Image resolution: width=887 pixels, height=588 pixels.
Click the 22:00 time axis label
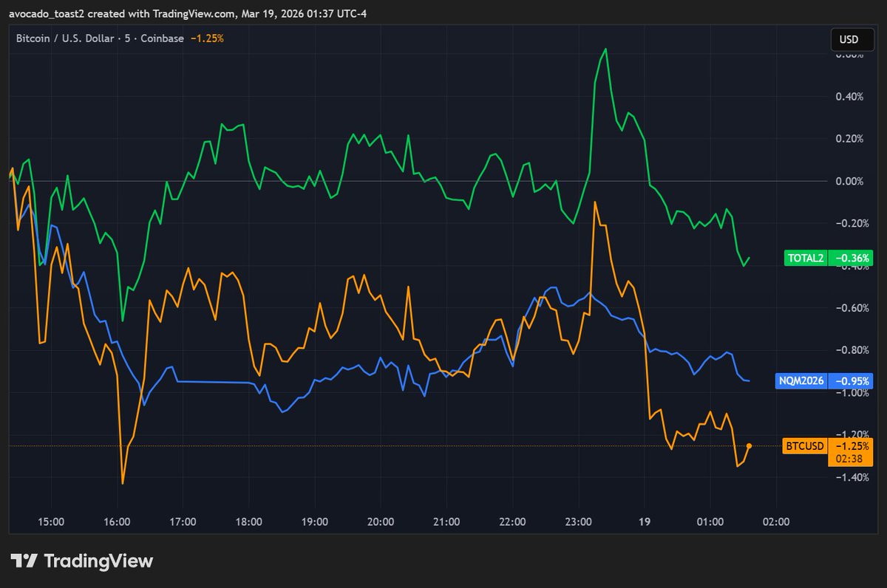[512, 522]
